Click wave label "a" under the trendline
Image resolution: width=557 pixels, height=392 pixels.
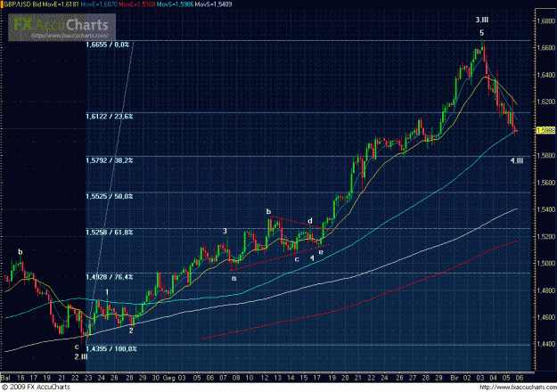pos(233,278)
